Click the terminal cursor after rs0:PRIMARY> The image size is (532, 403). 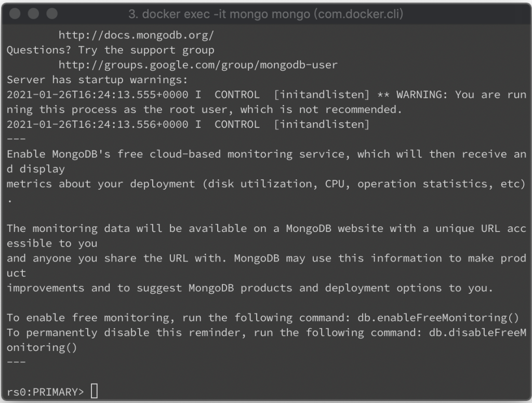(x=95, y=391)
